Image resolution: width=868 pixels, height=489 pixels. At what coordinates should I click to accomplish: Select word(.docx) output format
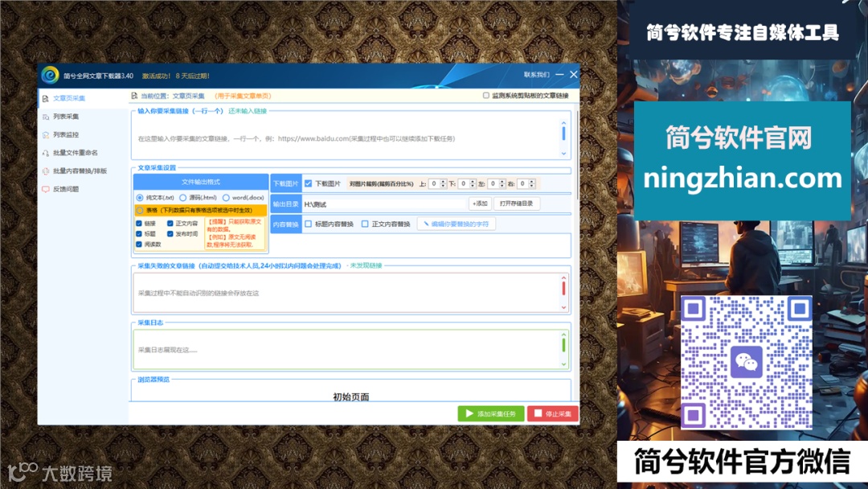(226, 198)
